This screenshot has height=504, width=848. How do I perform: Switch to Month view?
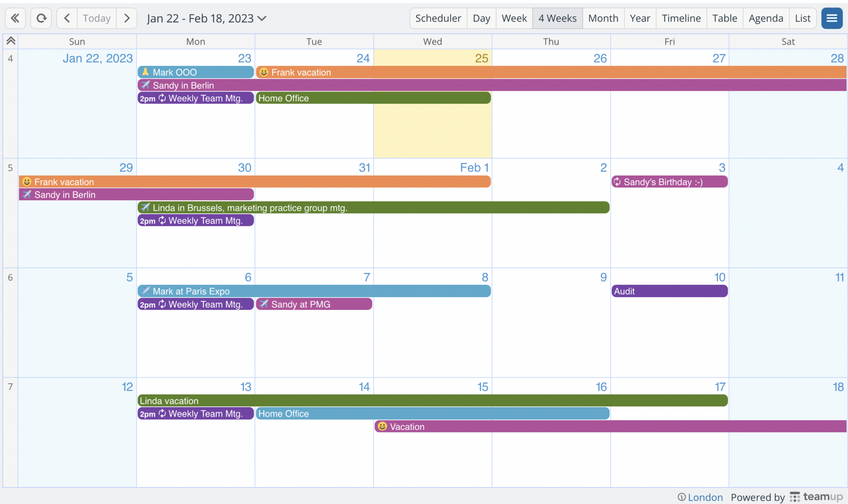click(603, 18)
